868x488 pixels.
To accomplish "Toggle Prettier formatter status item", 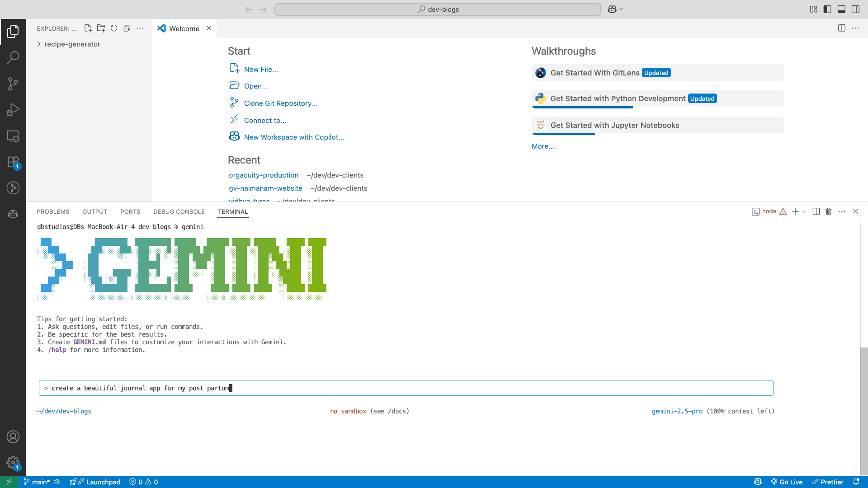I will coord(827,482).
